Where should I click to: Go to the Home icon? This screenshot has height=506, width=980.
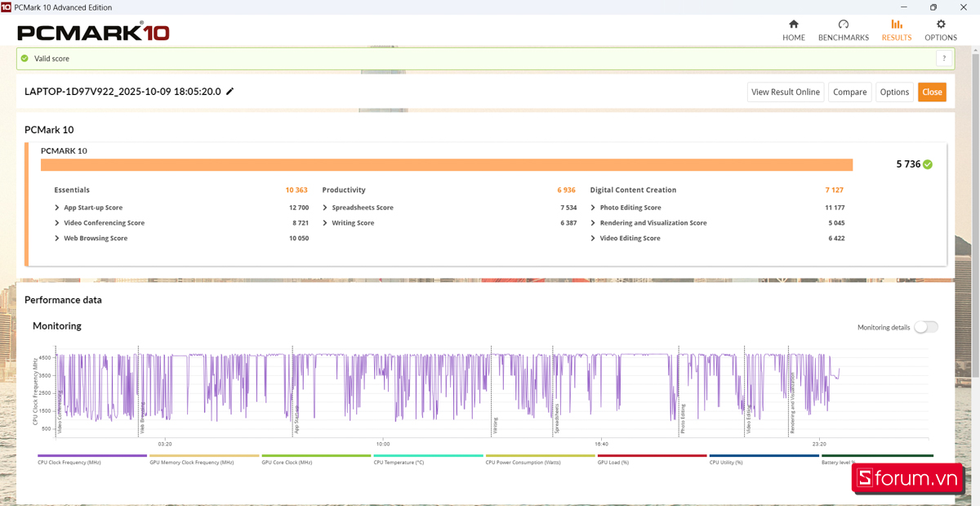[x=793, y=25]
